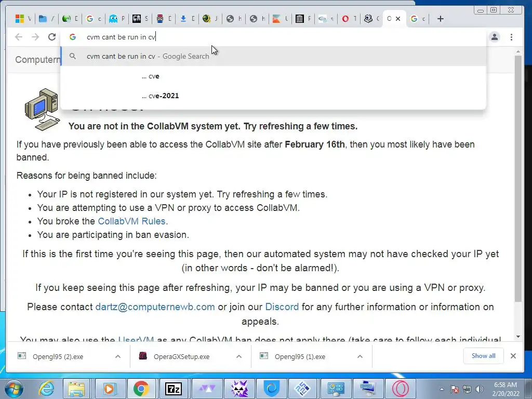Click the retro computer image
This screenshot has width=532, height=399.
pos(43,110)
